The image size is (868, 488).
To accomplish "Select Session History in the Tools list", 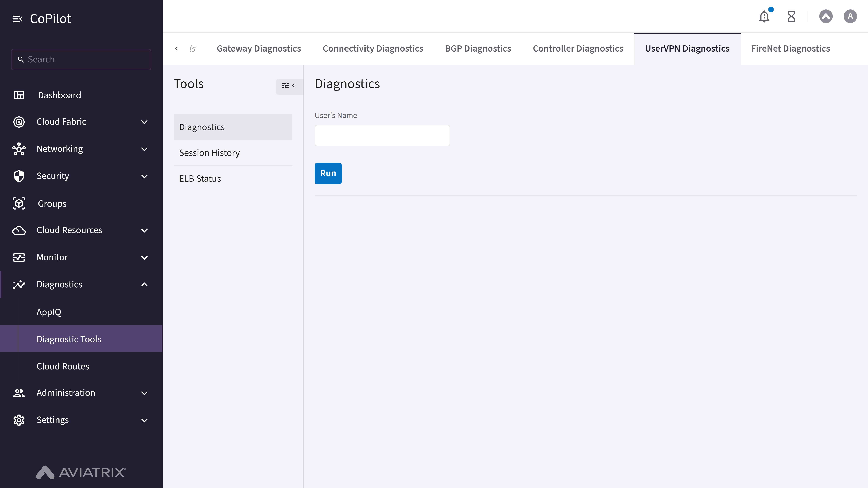I will (233, 153).
